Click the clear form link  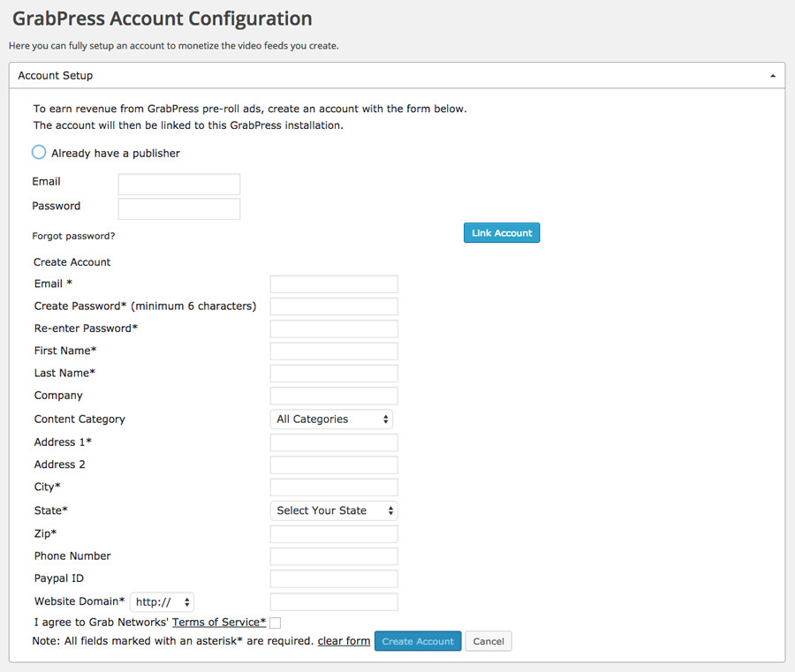point(344,641)
